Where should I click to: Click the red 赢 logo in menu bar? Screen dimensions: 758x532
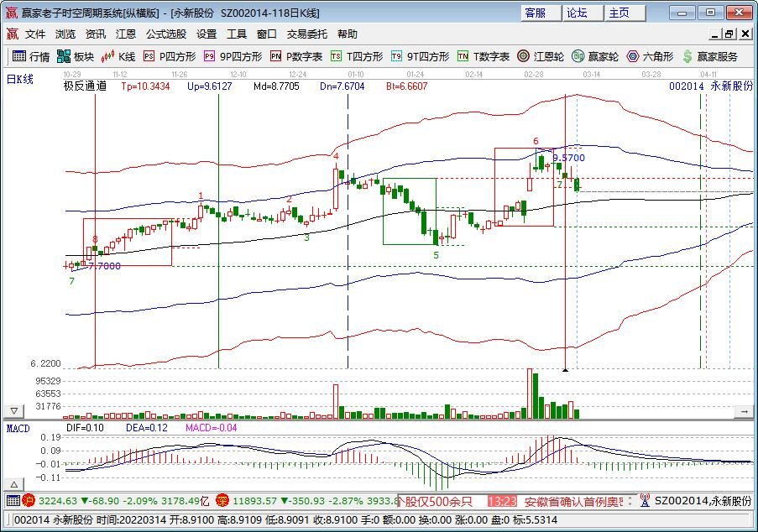[12, 34]
